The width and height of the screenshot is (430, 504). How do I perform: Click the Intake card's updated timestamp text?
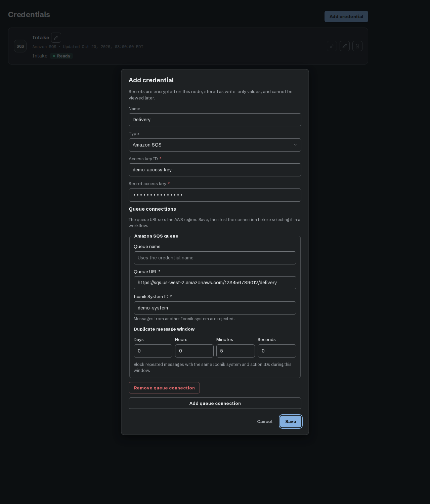tap(103, 47)
